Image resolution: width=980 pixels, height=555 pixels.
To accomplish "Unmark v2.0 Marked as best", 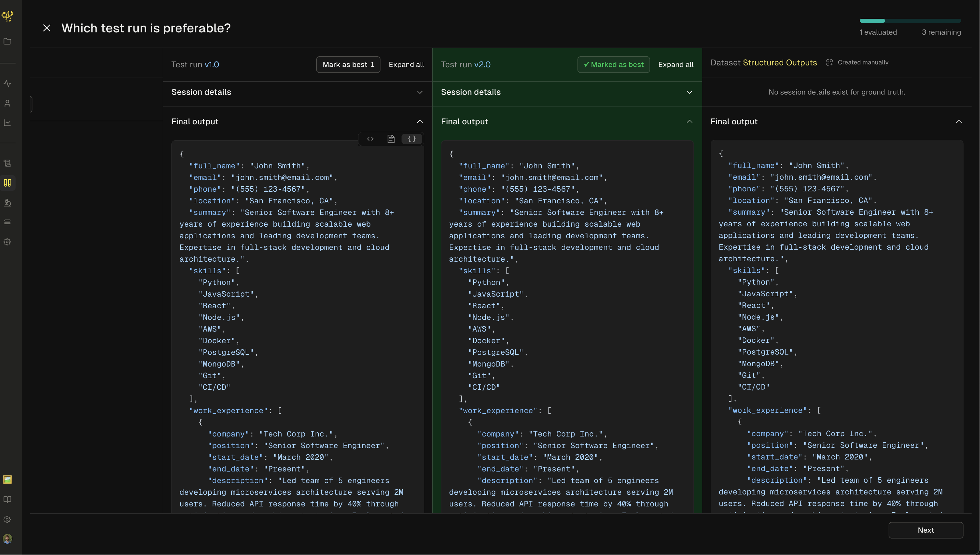I will point(613,64).
